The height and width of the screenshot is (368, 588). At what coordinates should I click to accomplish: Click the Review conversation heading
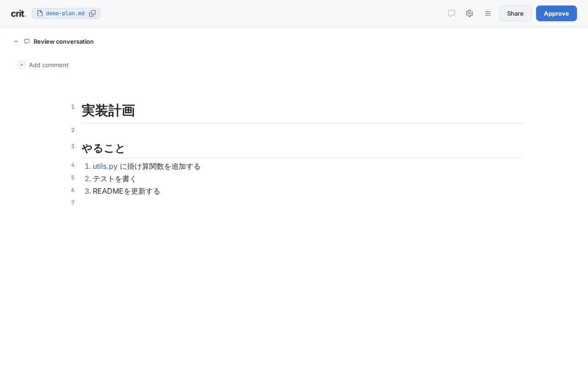(x=63, y=41)
